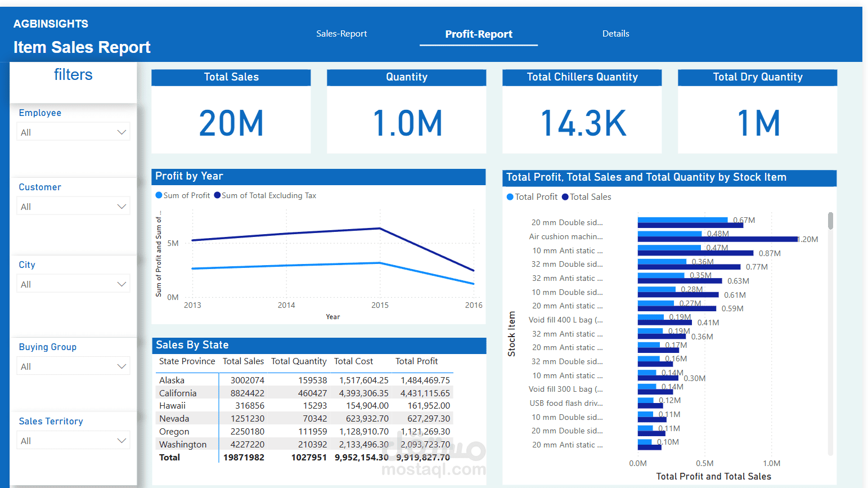
Task: Click the Alaska Total Profit value 1,484,469.75
Action: 425,380
